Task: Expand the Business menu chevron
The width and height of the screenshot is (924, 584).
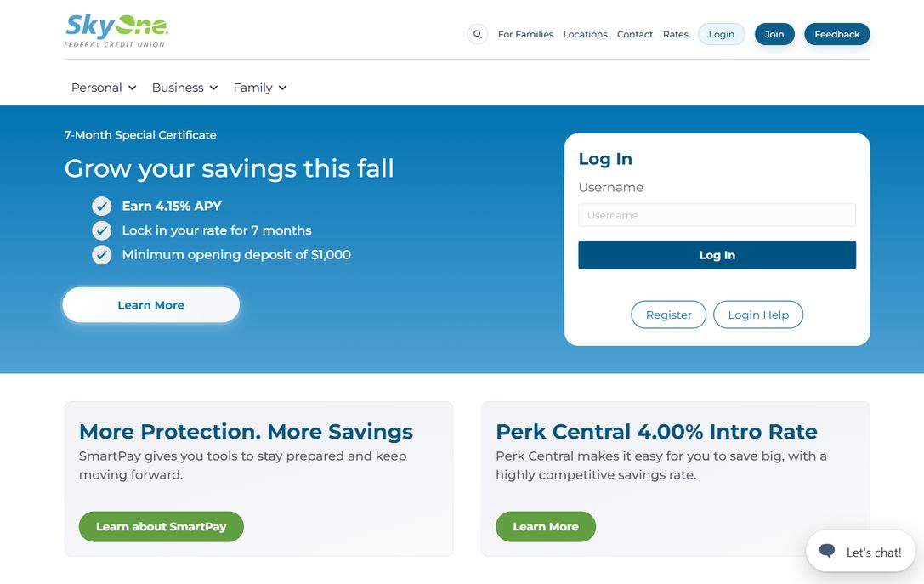Action: [x=213, y=88]
